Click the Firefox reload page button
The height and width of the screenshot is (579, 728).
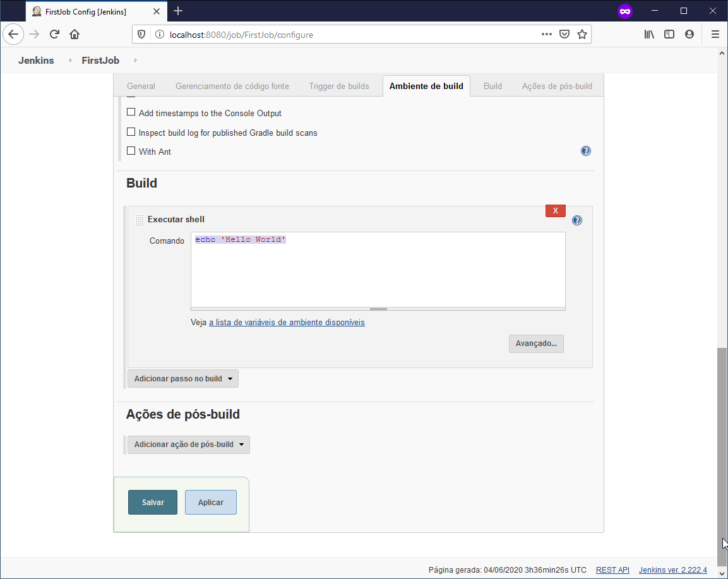click(55, 35)
